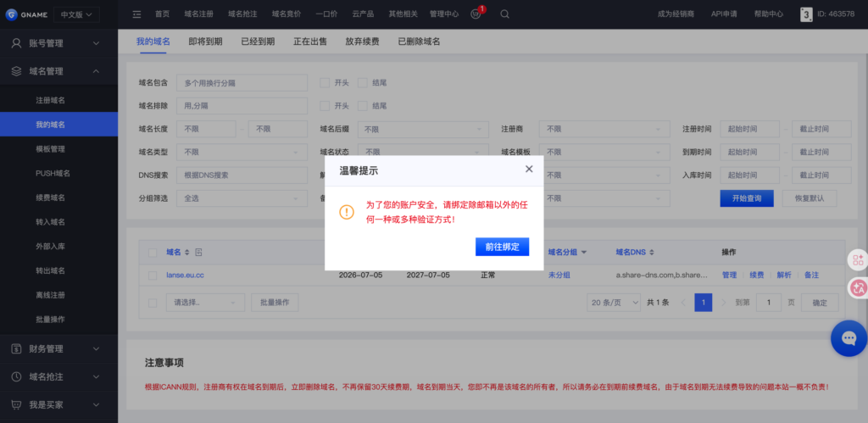
Task: Open the 分组筛选 全选 dropdown
Action: coord(242,198)
